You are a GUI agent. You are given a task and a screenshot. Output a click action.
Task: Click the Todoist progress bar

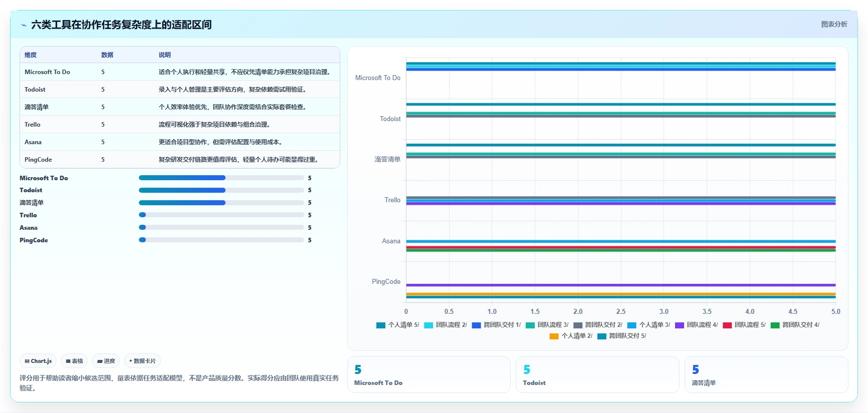[222, 190]
